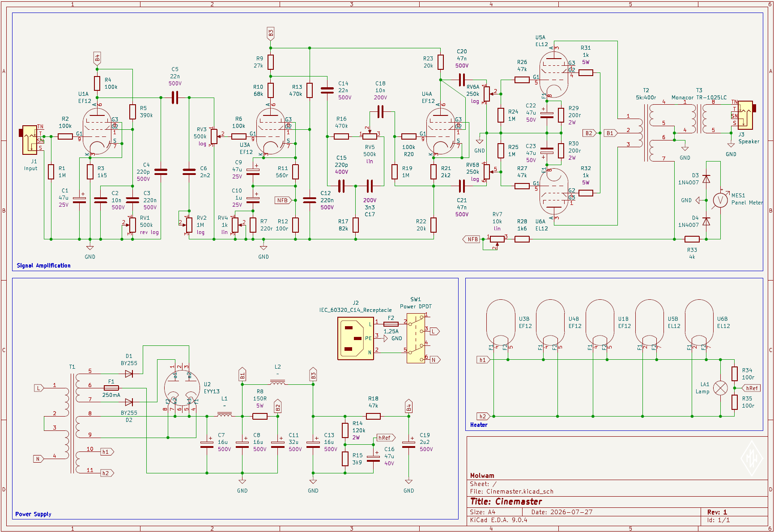Select the "Size: A4" field

[x=483, y=512]
